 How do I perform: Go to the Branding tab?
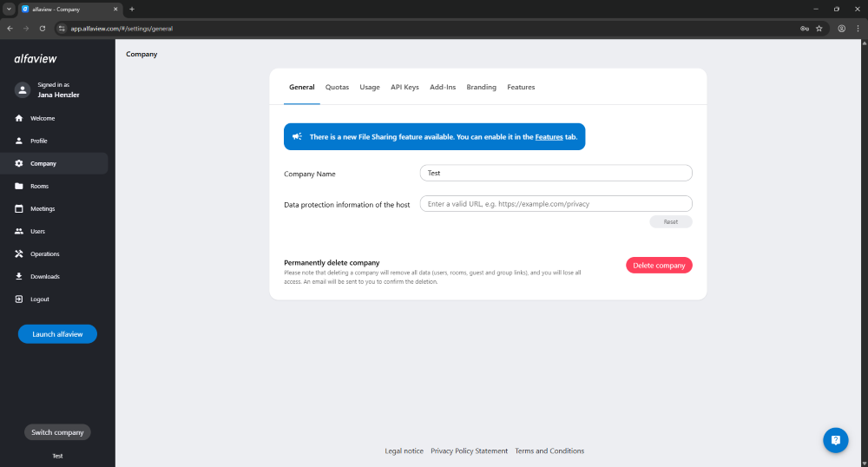(x=481, y=87)
